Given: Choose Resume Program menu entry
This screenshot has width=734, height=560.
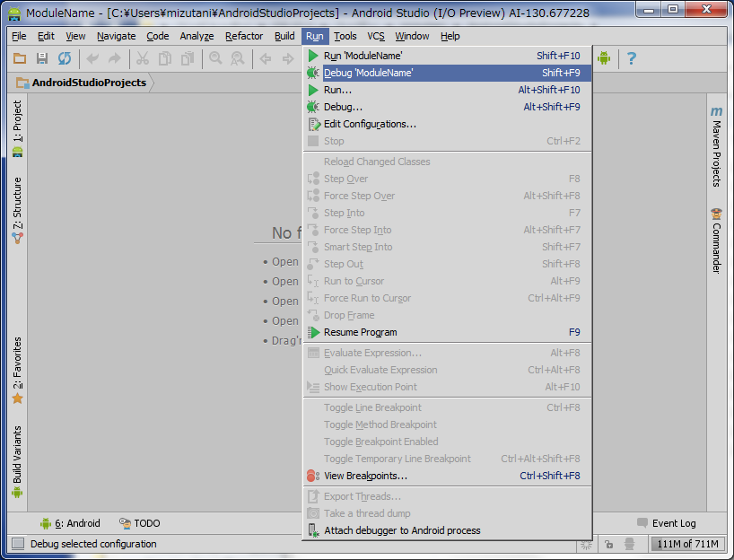Looking at the screenshot, I should coord(448,332).
